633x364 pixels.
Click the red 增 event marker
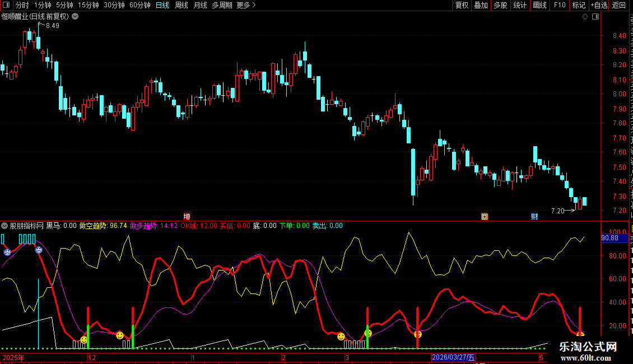pos(187,217)
